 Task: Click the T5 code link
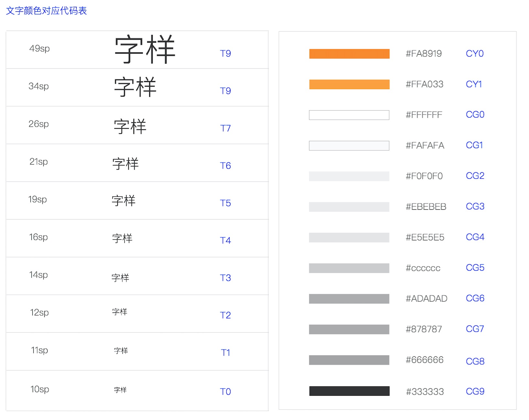[225, 203]
